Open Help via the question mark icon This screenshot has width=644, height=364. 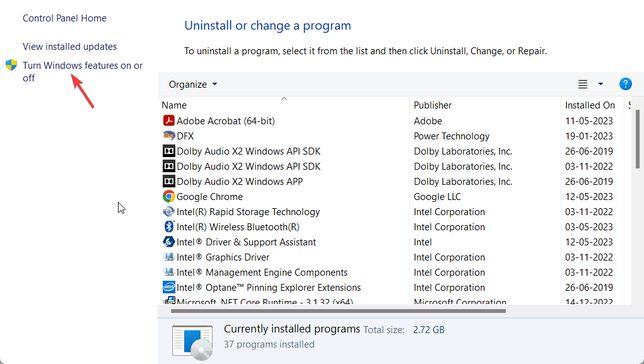624,83
